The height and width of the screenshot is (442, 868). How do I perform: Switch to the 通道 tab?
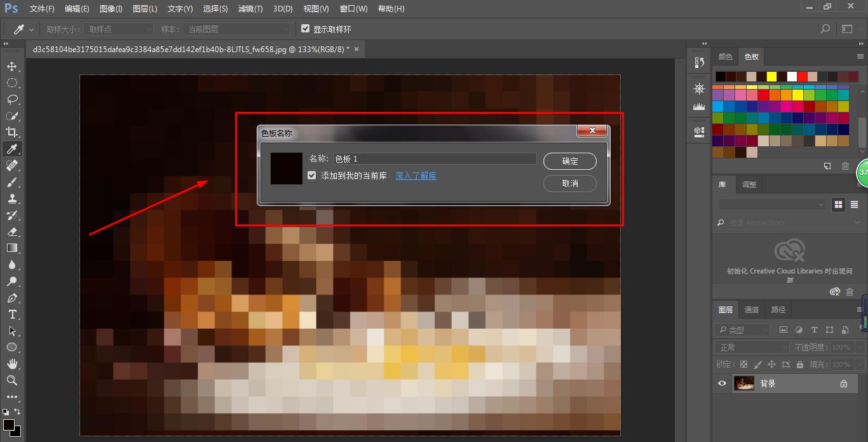pos(752,310)
